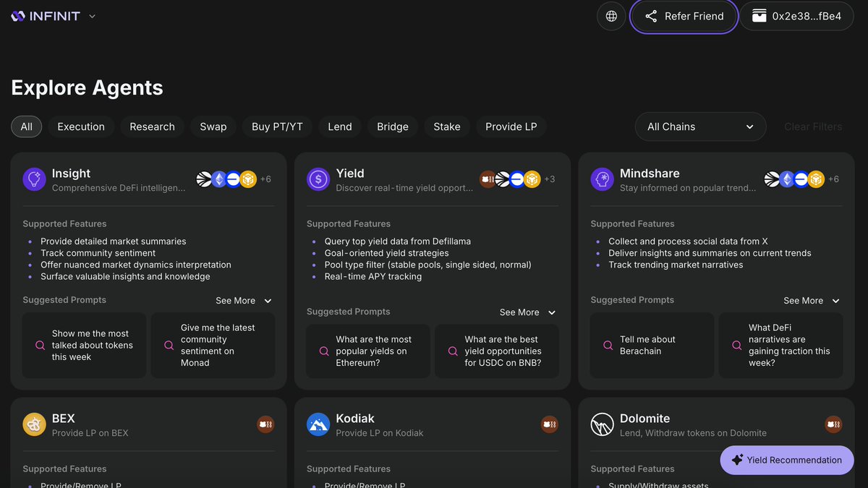Click "Lend, Withdraw tokens on Dolomite" subtitle
Screen dimensions: 868x488
tap(693, 433)
